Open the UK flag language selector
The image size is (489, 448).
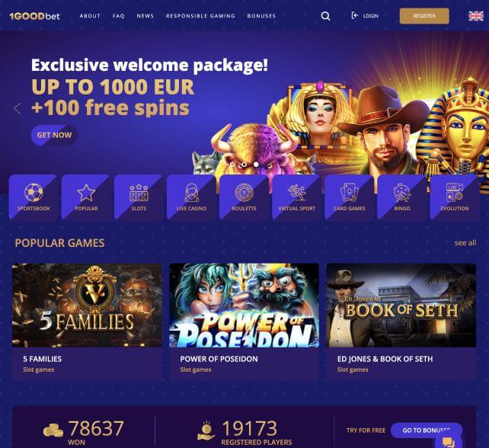point(476,16)
